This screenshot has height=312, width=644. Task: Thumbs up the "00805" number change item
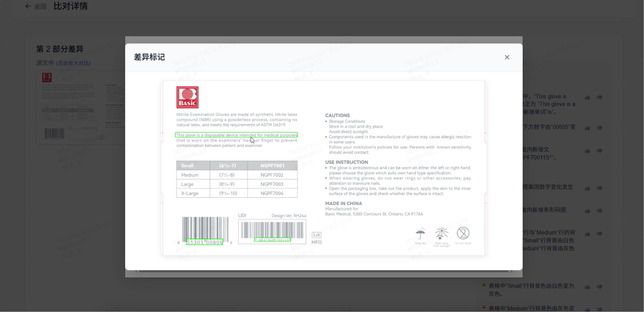click(587, 128)
